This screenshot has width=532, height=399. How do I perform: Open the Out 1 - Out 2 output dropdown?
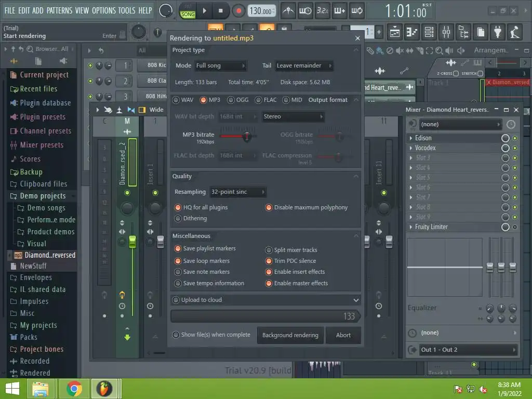[x=468, y=350]
